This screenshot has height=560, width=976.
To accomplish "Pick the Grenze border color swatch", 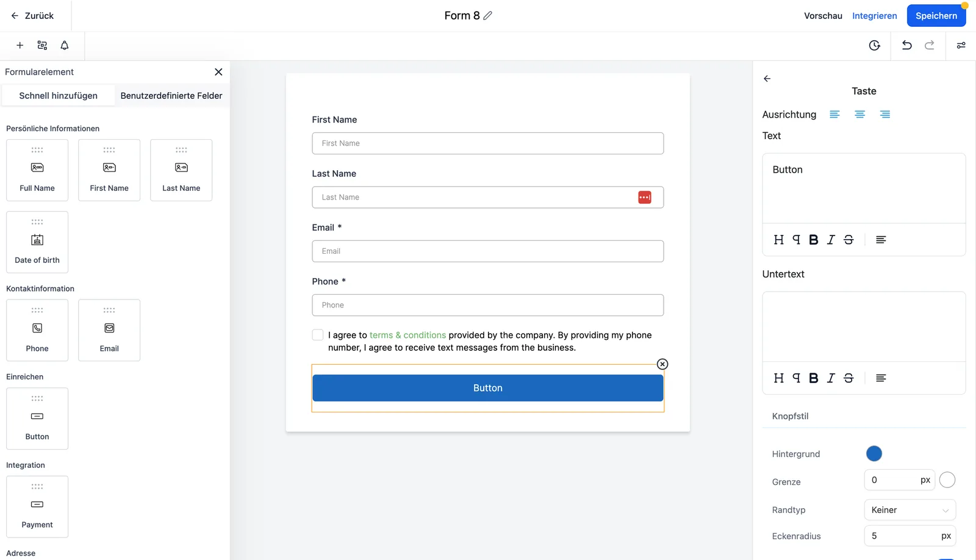I will [947, 480].
